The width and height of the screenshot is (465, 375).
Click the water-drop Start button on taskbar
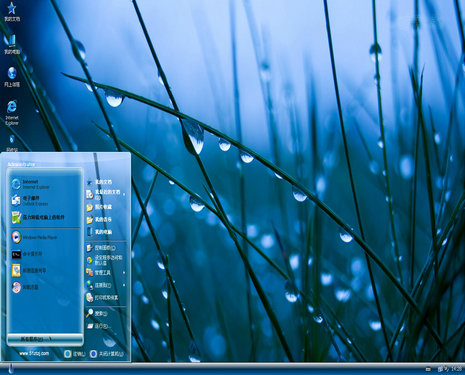pyautogui.click(x=11, y=368)
